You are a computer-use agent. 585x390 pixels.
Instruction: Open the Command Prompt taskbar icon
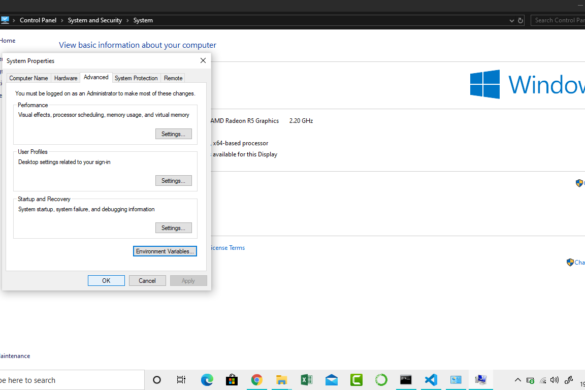click(x=406, y=380)
